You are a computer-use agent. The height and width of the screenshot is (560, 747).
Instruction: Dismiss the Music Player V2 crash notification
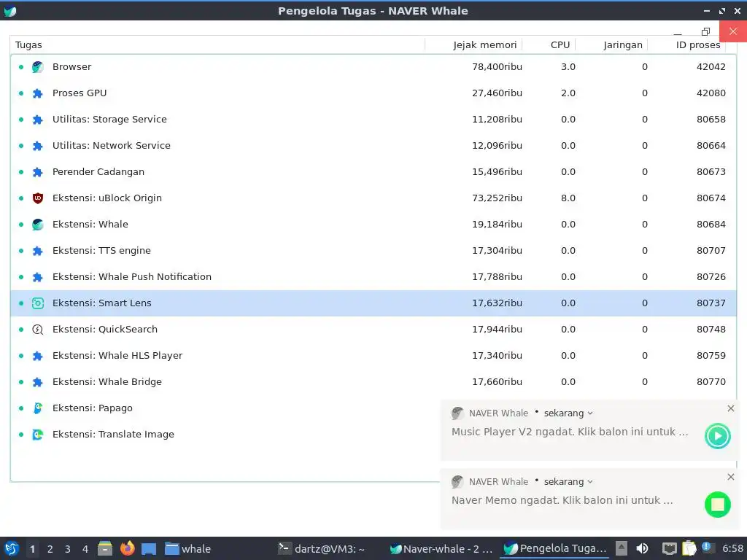tap(731, 408)
